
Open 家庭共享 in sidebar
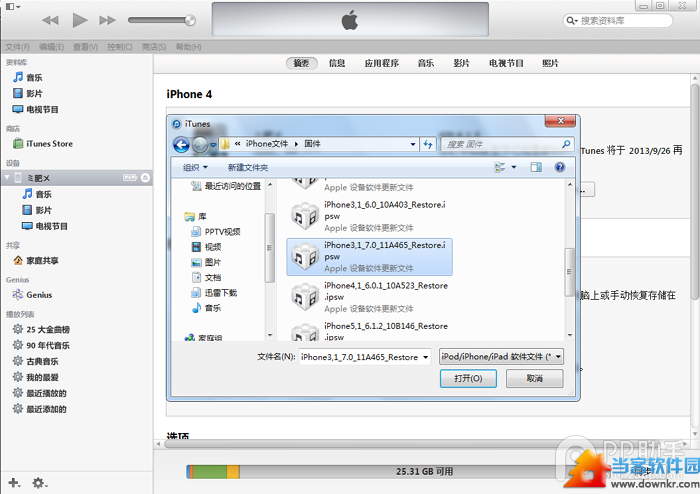point(36,260)
